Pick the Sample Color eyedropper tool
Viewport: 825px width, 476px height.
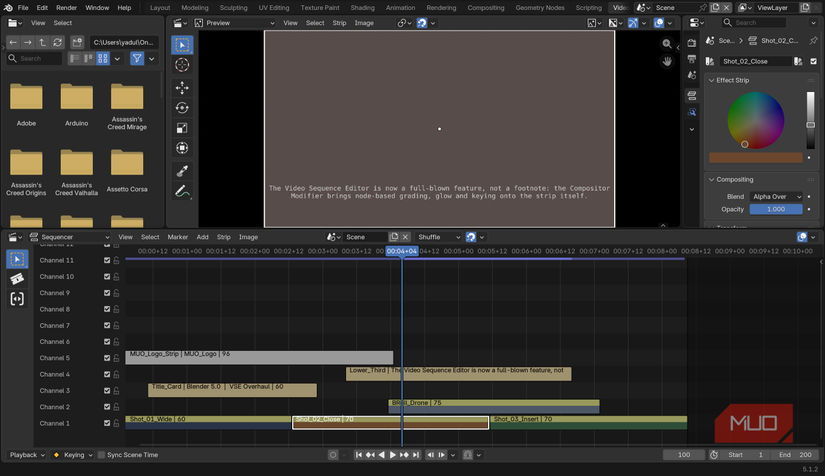click(182, 170)
